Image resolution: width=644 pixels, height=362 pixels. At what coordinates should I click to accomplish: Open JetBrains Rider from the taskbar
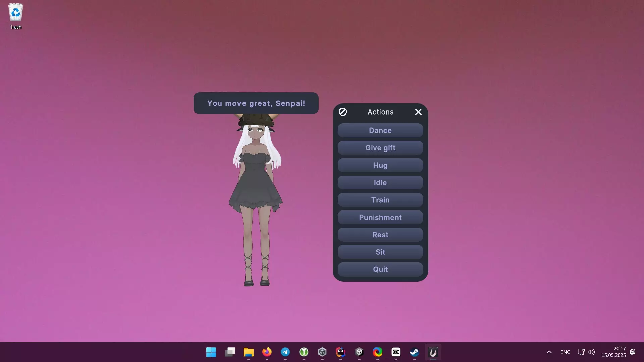point(340,352)
